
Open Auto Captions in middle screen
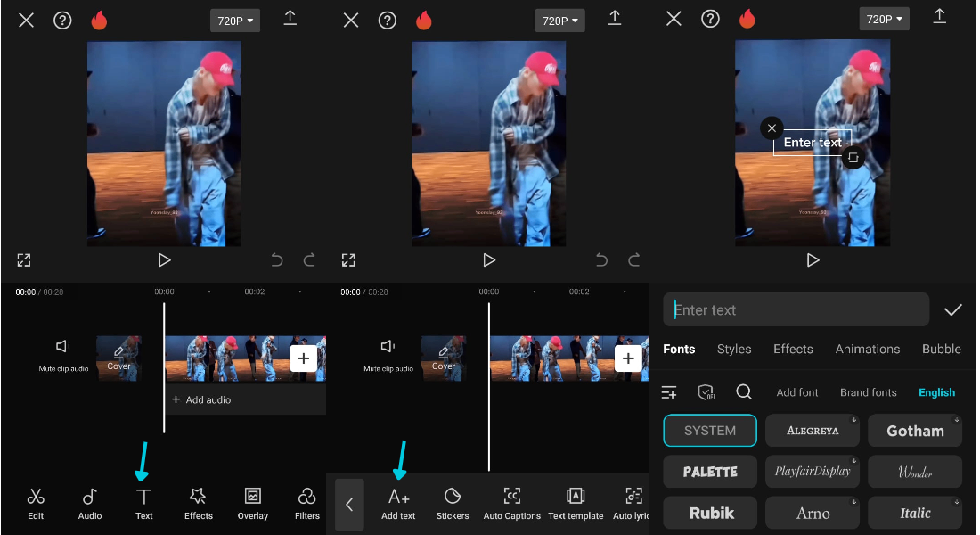(512, 504)
